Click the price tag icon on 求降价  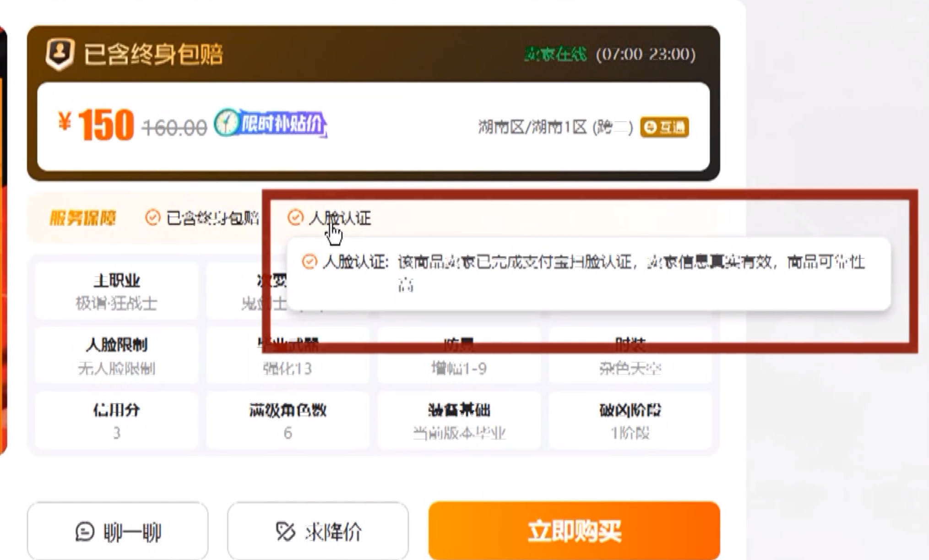[x=285, y=532]
